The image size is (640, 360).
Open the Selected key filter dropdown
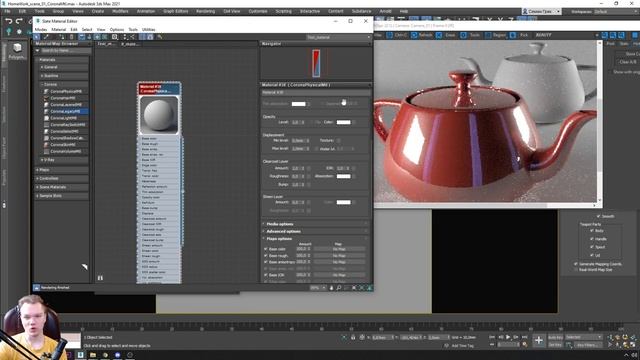click(584, 337)
